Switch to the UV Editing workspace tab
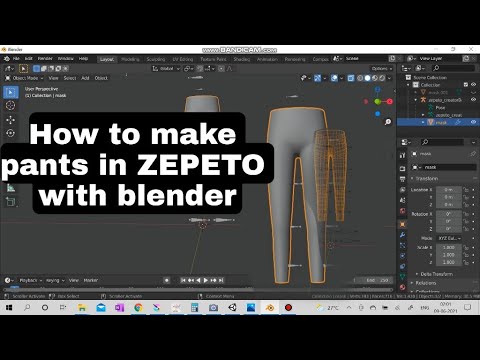The width and height of the screenshot is (480, 360). [x=183, y=59]
